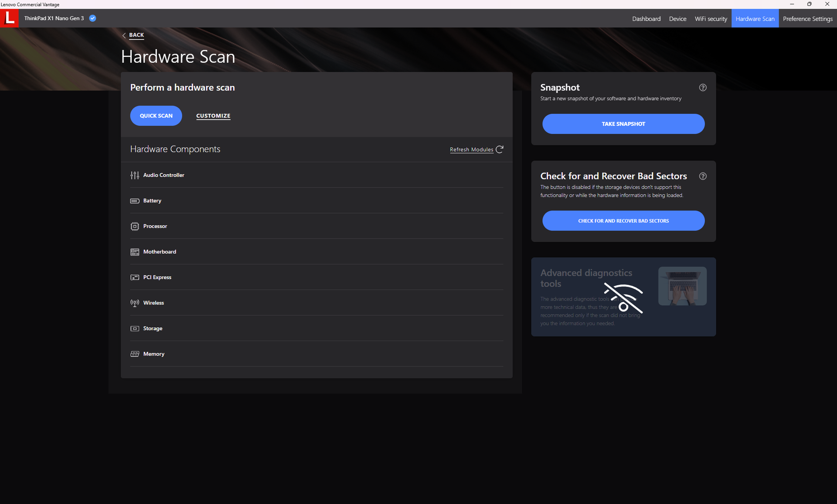The height and width of the screenshot is (504, 837).
Task: Click the red Lenovo L logo
Action: [9, 18]
